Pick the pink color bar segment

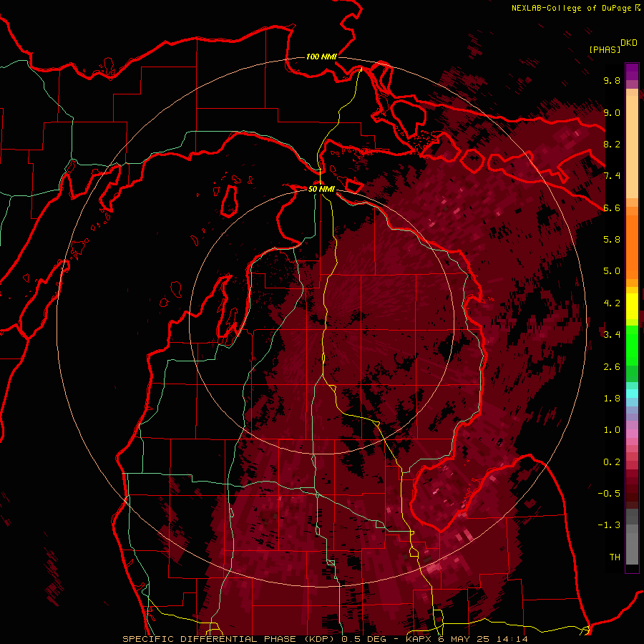(632, 433)
